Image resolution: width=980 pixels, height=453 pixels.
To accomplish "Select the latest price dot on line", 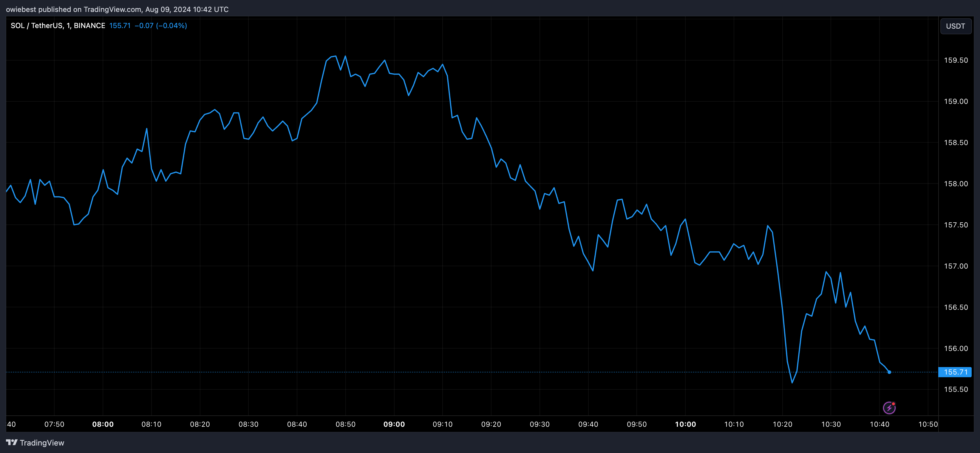I will [x=889, y=372].
